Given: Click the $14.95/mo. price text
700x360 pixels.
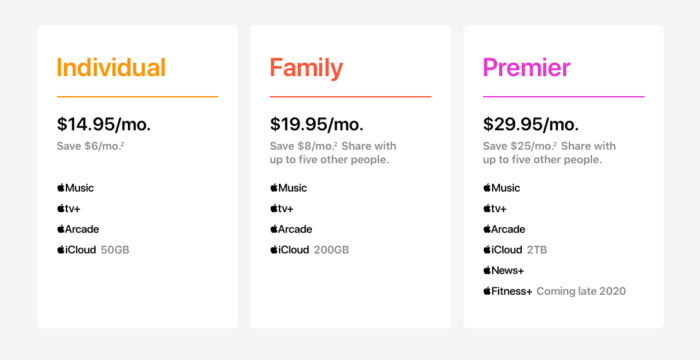Looking at the screenshot, I should tap(104, 124).
